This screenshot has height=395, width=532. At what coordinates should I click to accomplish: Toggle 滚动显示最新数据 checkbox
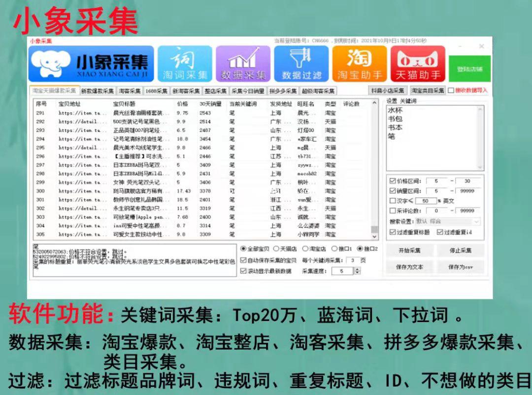[x=243, y=271]
